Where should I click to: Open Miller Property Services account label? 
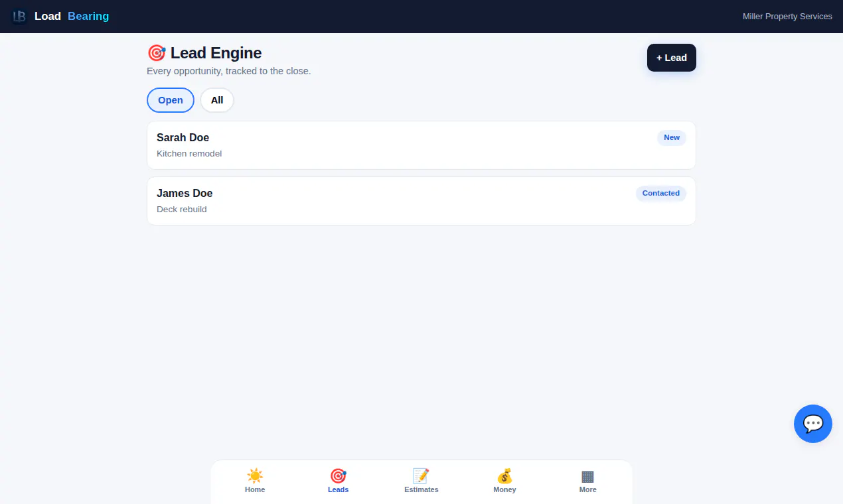787,17
